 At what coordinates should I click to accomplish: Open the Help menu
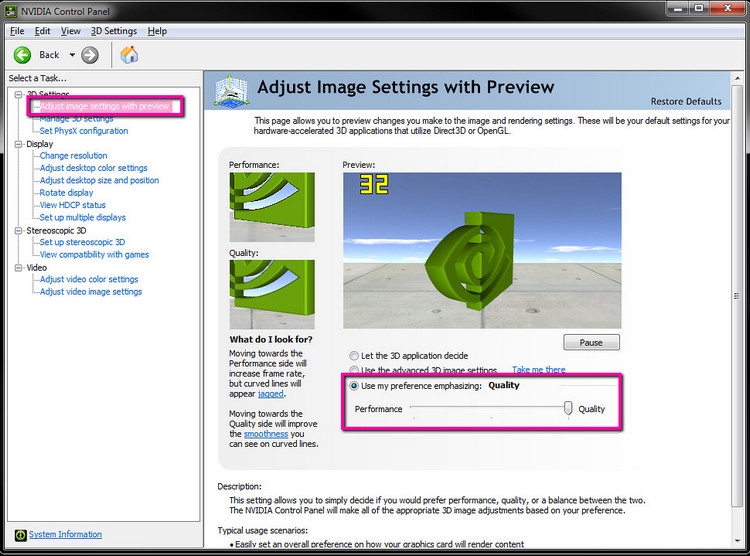coord(157,31)
